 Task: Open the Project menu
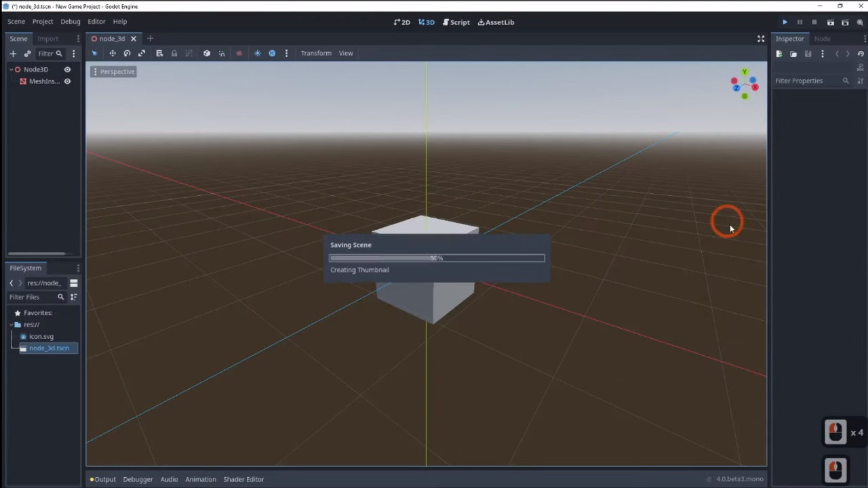pyautogui.click(x=42, y=21)
